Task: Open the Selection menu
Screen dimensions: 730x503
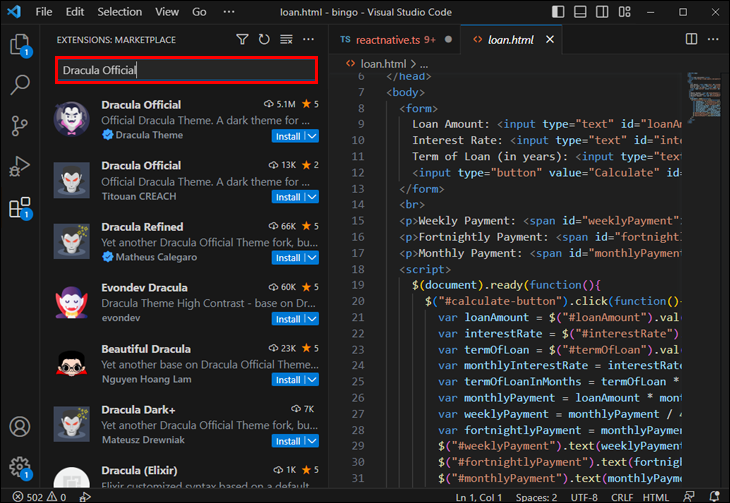Action: (x=120, y=12)
